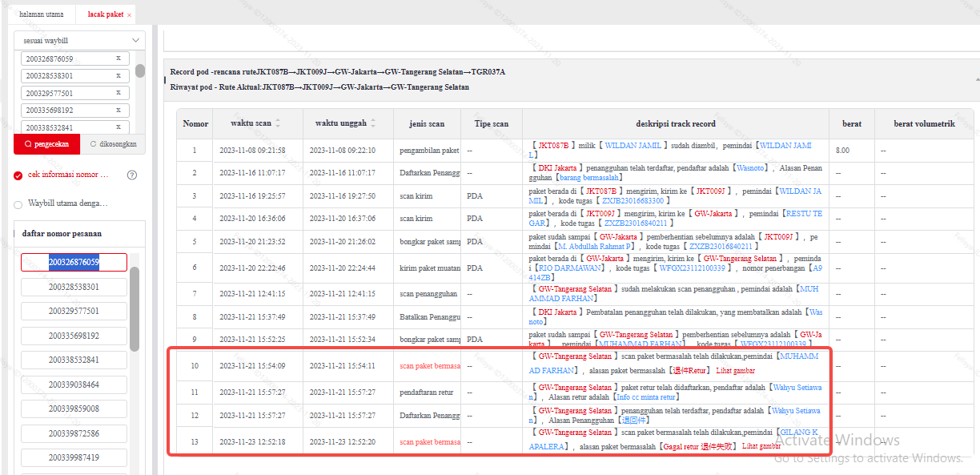Remove waybill 200335698192 with its x icon
This screenshot has height=475, width=980.
click(118, 110)
